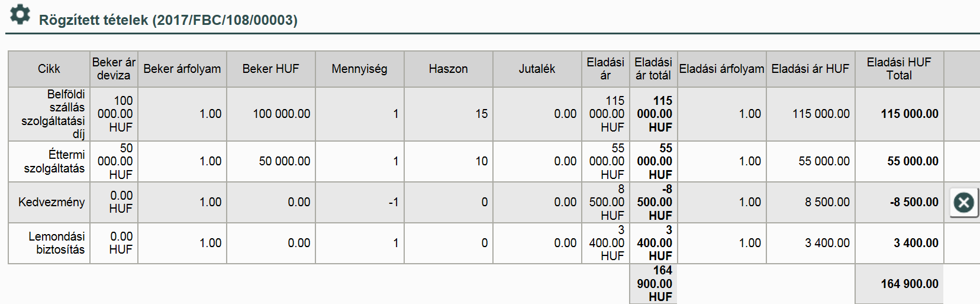Click the Haszon column header
This screenshot has height=304, width=980.
[x=448, y=69]
